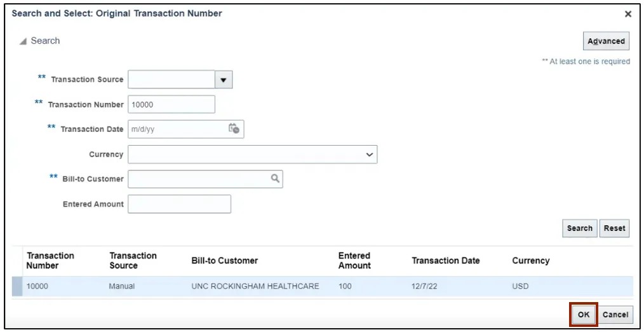Click the Advanced button
This screenshot has width=644, height=332.
tap(606, 41)
